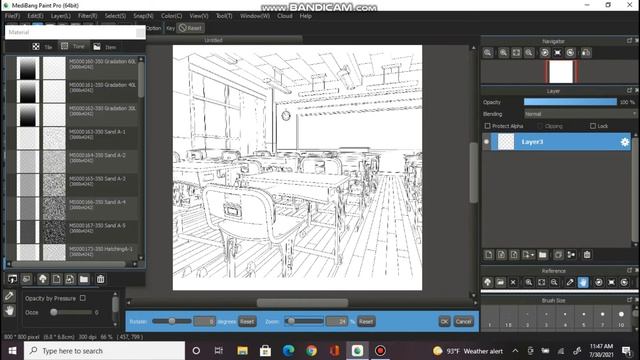Open Blending mode Normal dropdown
The width and height of the screenshot is (640, 360).
580,114
